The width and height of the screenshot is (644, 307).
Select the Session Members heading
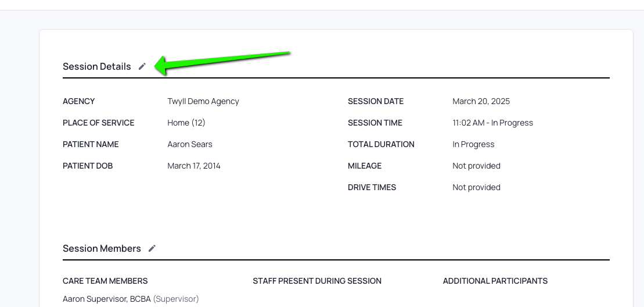(x=102, y=248)
